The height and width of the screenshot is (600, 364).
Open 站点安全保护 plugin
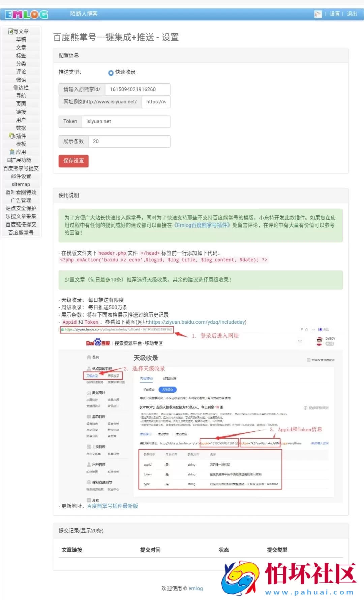coord(21,208)
